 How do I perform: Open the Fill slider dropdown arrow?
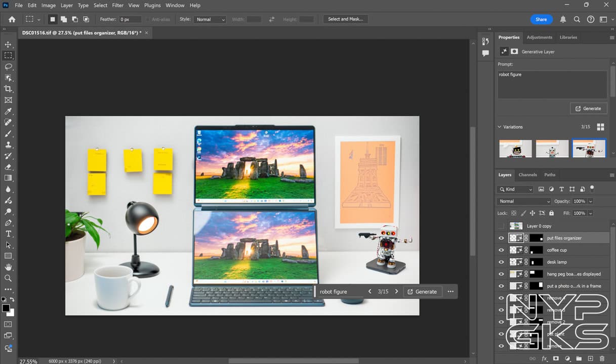point(591,213)
